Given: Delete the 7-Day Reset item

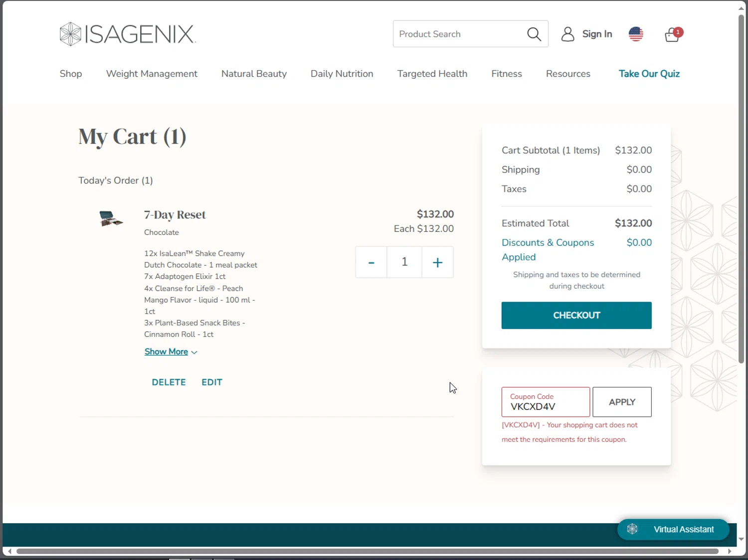Looking at the screenshot, I should coord(169,382).
